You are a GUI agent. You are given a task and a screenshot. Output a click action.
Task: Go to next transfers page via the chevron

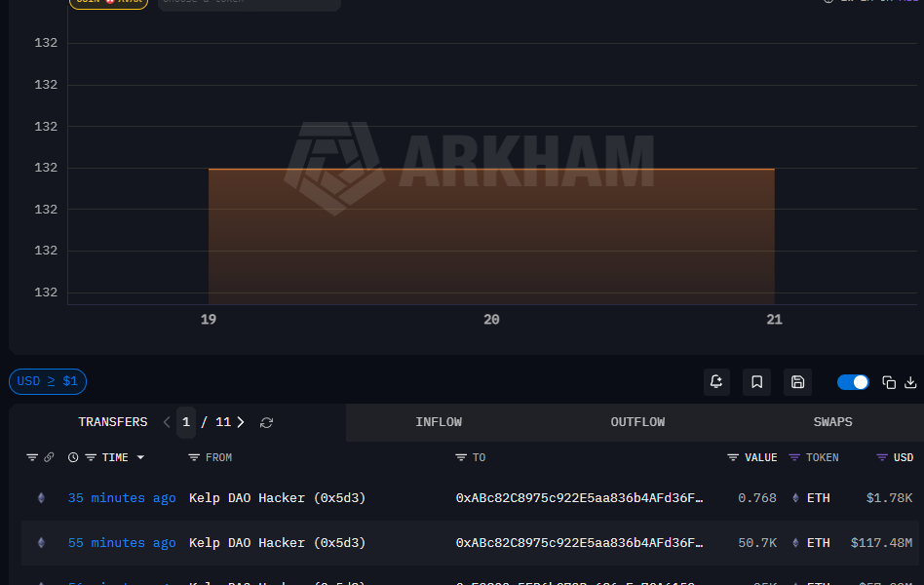pyautogui.click(x=240, y=421)
